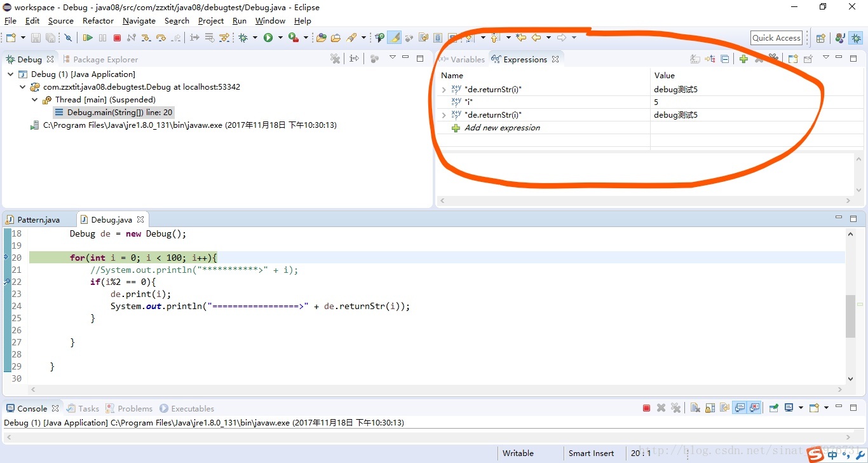Open the Debug launch dropdown arrow
The width and height of the screenshot is (868, 463).
point(255,38)
